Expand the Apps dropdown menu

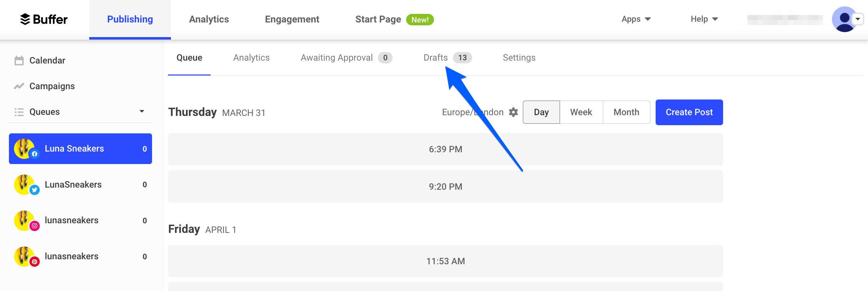[x=636, y=19]
